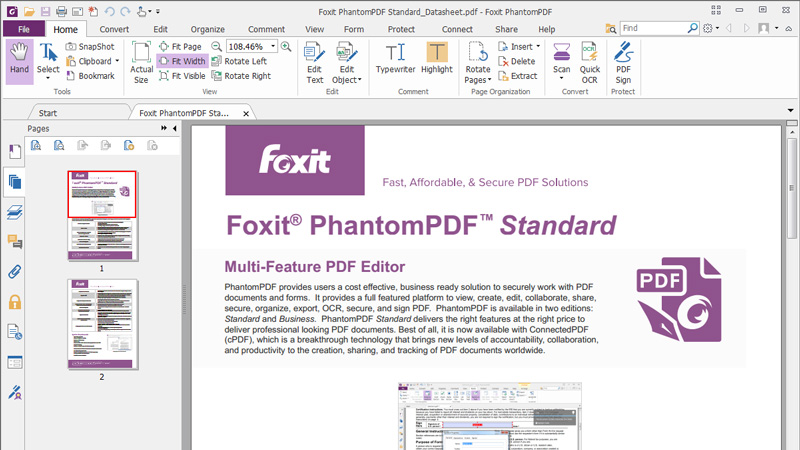The image size is (800, 450).
Task: Open the zoom percentage dropdown
Action: click(x=270, y=47)
